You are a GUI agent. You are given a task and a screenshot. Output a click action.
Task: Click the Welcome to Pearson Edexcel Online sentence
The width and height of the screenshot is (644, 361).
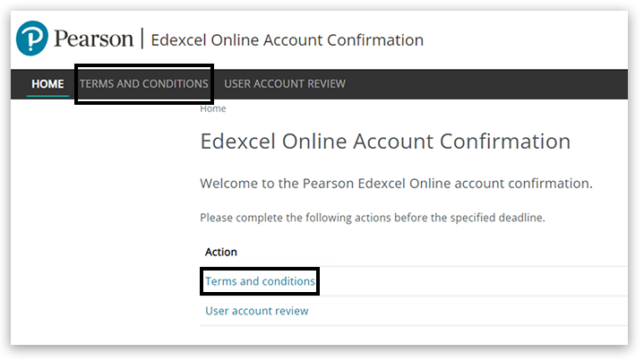(396, 184)
